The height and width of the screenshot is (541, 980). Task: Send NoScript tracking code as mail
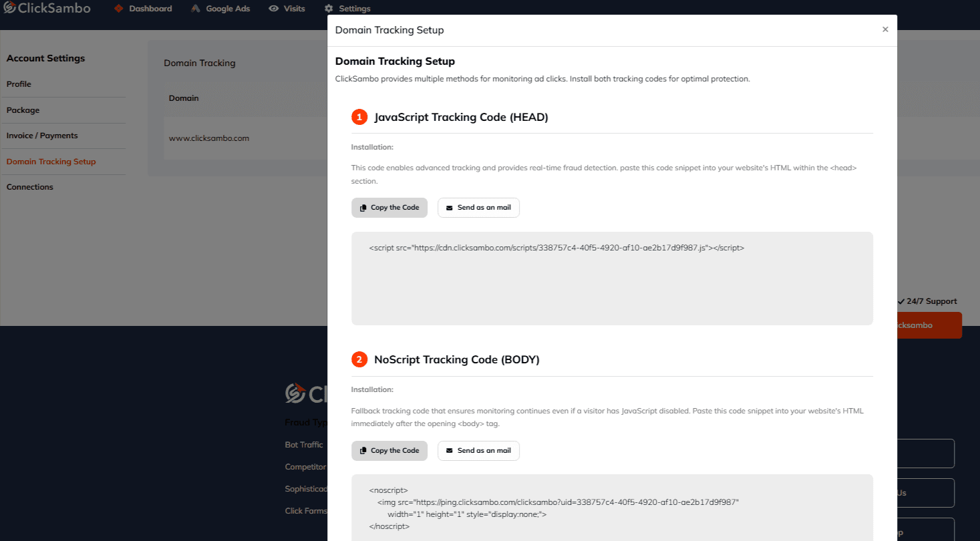(x=478, y=451)
